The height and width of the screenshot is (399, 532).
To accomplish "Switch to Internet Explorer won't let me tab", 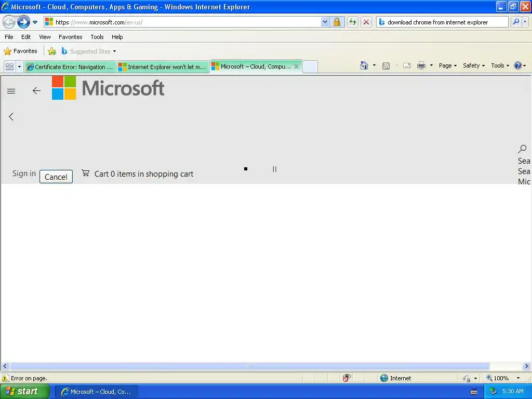I will pos(163,67).
